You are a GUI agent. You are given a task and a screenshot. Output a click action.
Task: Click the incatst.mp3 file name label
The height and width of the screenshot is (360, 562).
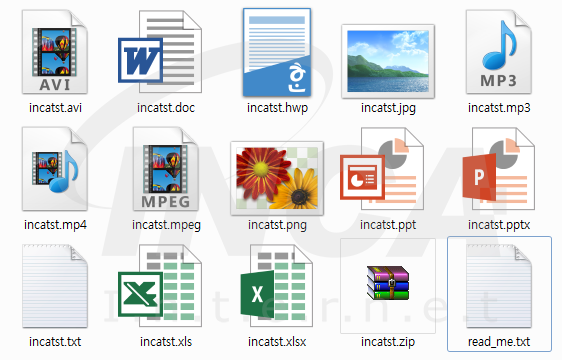click(499, 108)
